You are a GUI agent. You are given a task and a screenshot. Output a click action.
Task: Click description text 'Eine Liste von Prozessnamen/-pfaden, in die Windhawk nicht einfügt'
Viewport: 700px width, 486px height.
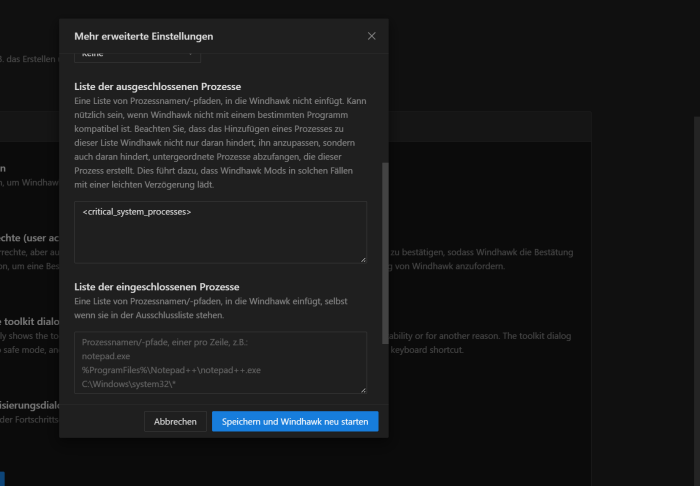pyautogui.click(x=209, y=101)
